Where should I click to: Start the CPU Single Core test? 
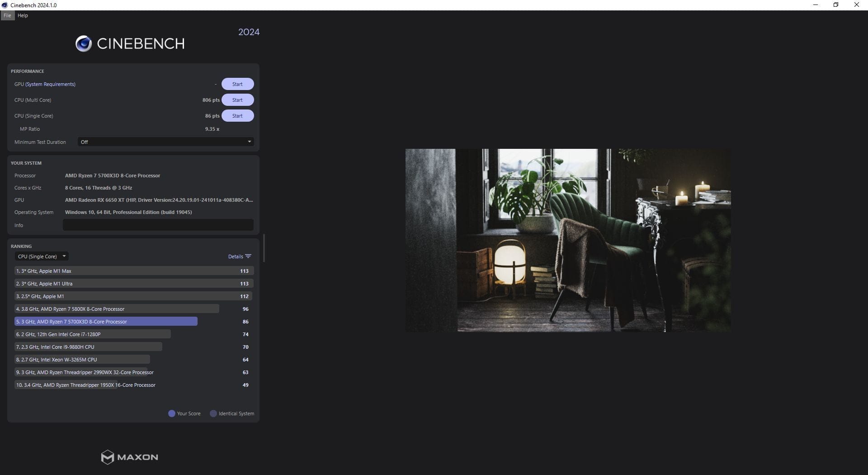click(237, 116)
